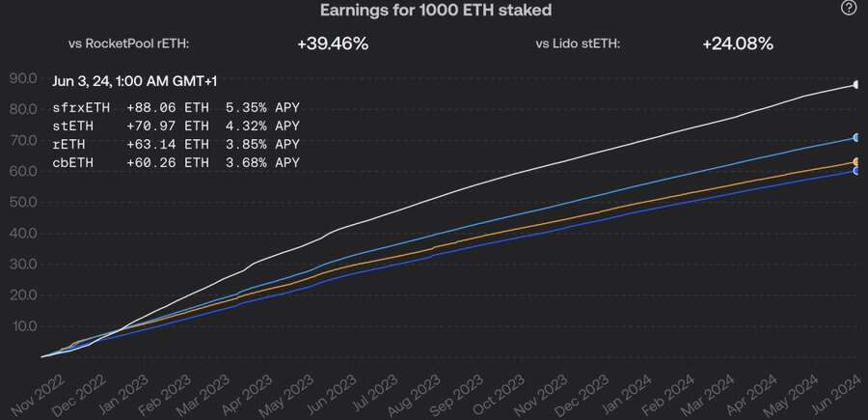Screen dimensions: 868x420
Task: Select the white sfrxETH endpoint marker
Action: 855,85
